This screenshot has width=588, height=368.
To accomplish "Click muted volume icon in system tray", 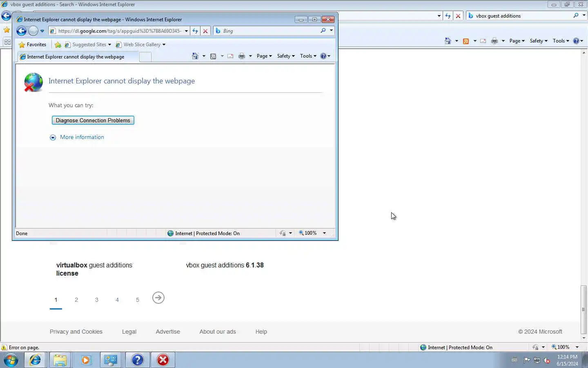I will (x=547, y=360).
